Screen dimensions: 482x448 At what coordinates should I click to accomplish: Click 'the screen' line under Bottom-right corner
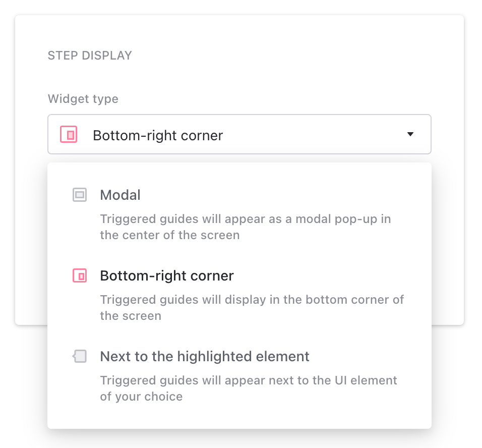pos(131,316)
